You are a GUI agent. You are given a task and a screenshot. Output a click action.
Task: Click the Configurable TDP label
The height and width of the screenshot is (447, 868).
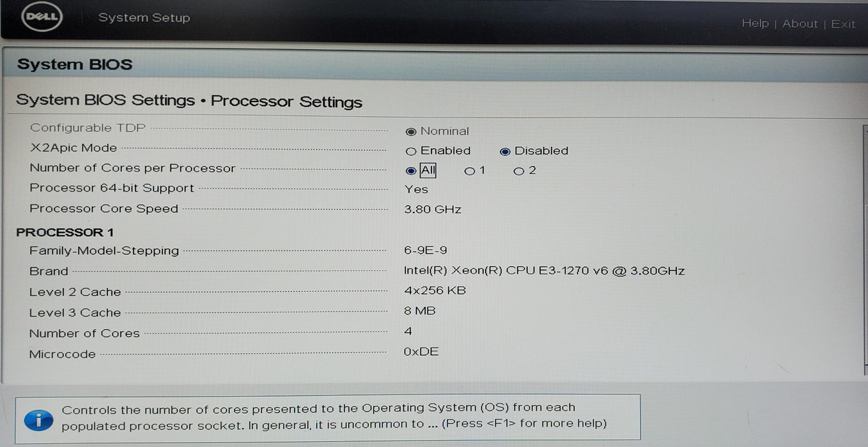click(x=88, y=128)
